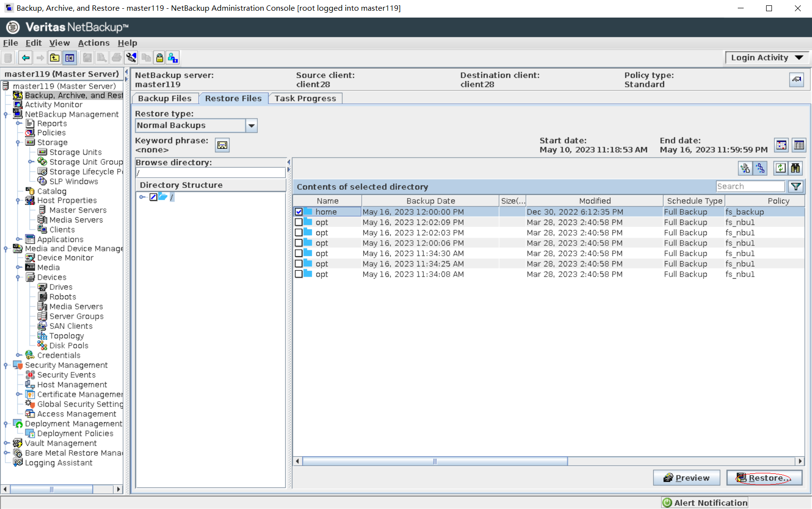The height and width of the screenshot is (509, 812).
Task: Check the first opt folder checkbox
Action: [299, 223]
